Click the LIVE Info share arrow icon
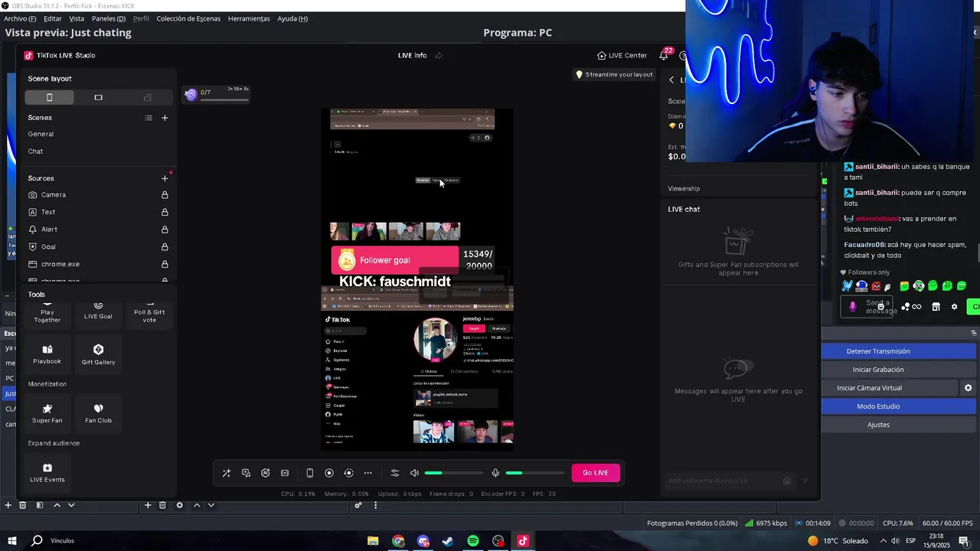980x551 pixels. click(439, 55)
